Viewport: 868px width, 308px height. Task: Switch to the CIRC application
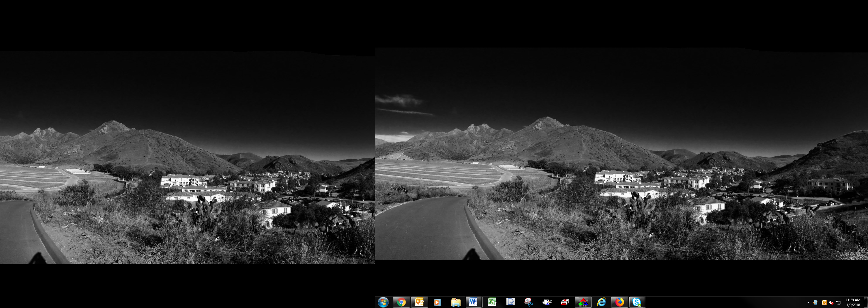click(583, 302)
